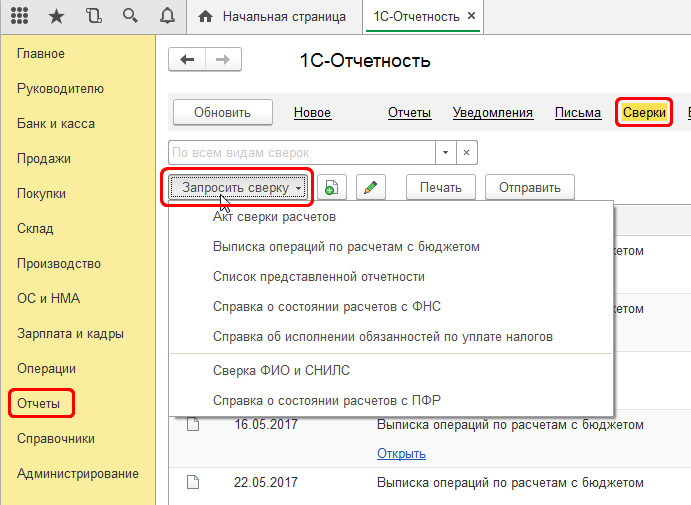Open Зарплата и кадры section
The image size is (691, 505).
coord(71,334)
